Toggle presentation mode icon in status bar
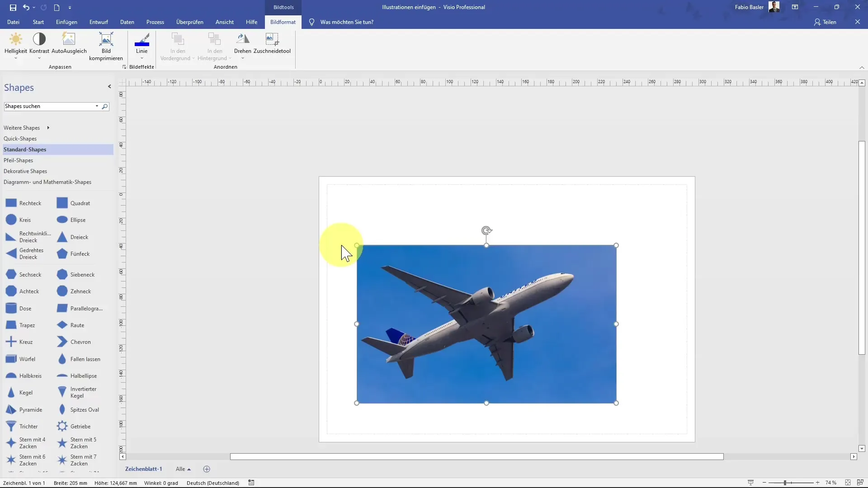Image resolution: width=868 pixels, height=488 pixels. 750,483
